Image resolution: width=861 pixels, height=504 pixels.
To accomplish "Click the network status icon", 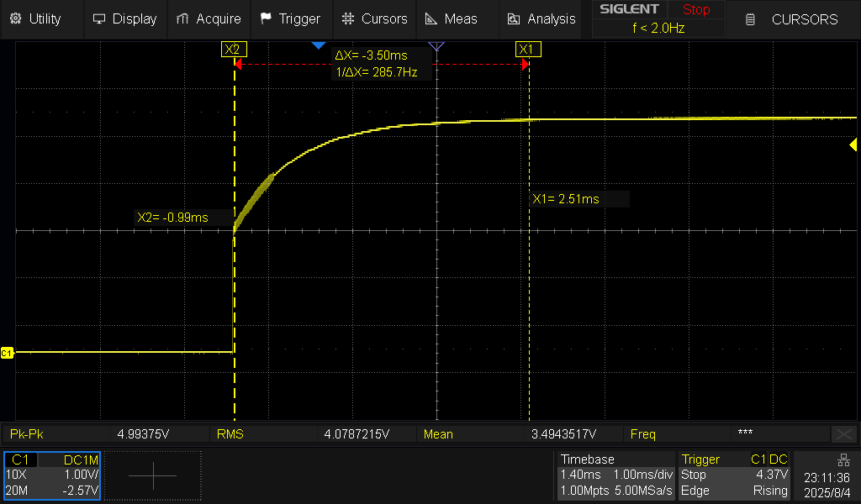I will click(x=843, y=459).
